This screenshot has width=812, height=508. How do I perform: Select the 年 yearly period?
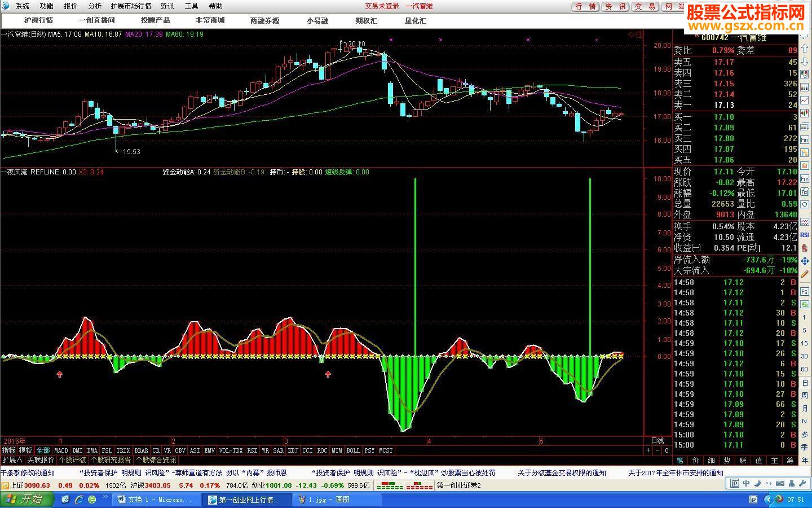point(805,461)
